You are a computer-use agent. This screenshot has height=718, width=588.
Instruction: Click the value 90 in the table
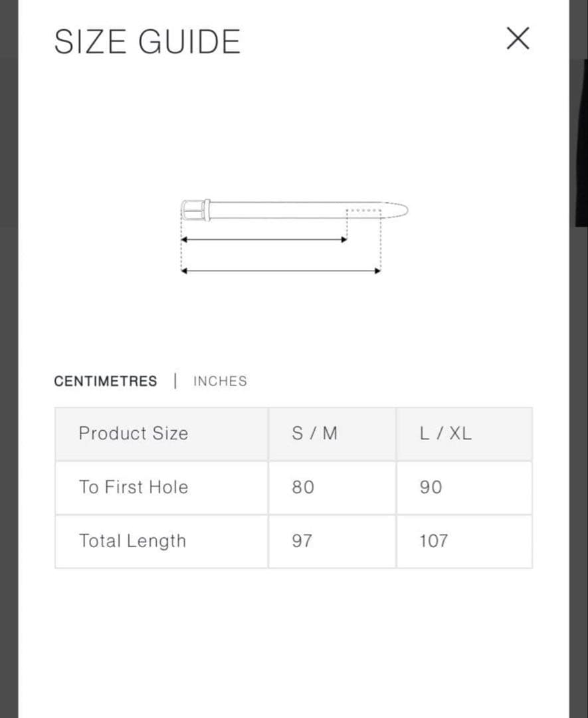(x=431, y=487)
